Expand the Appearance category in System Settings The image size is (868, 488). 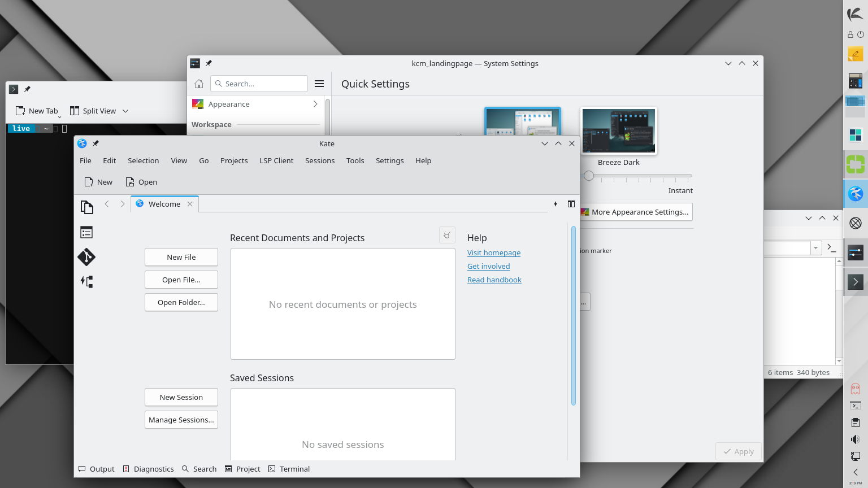point(256,104)
